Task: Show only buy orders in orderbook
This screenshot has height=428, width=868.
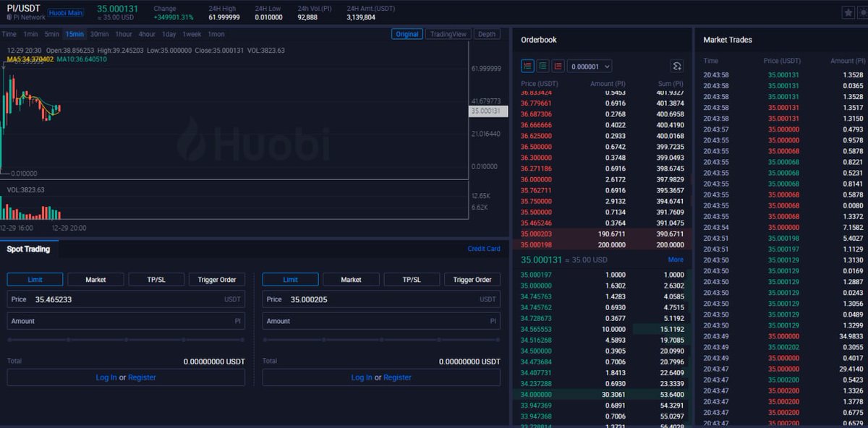Action: pos(543,66)
